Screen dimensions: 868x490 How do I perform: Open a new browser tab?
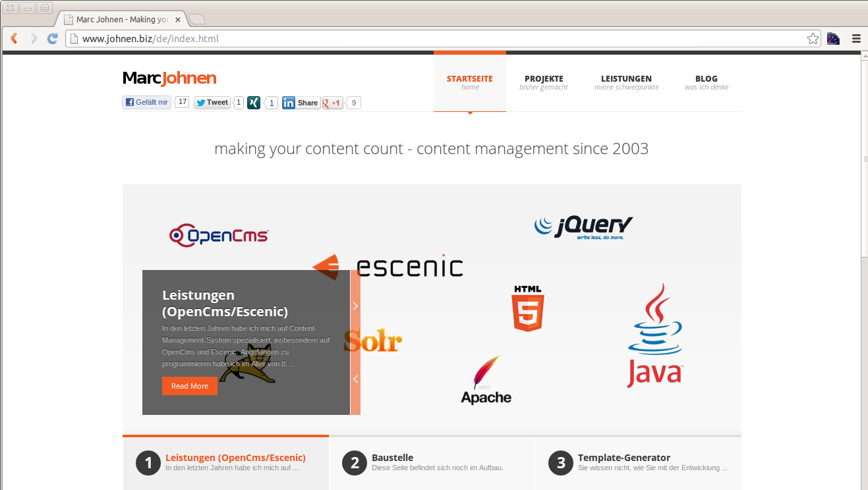(x=197, y=19)
